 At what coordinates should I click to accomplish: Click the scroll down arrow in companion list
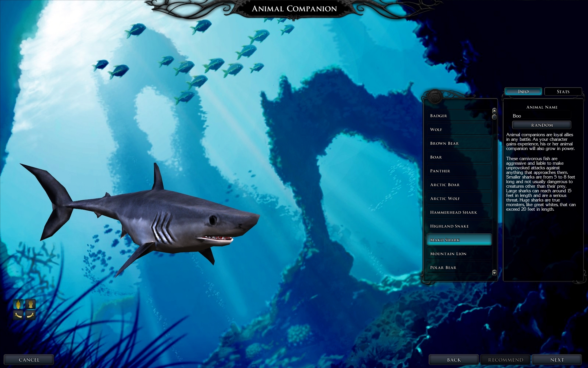point(494,272)
